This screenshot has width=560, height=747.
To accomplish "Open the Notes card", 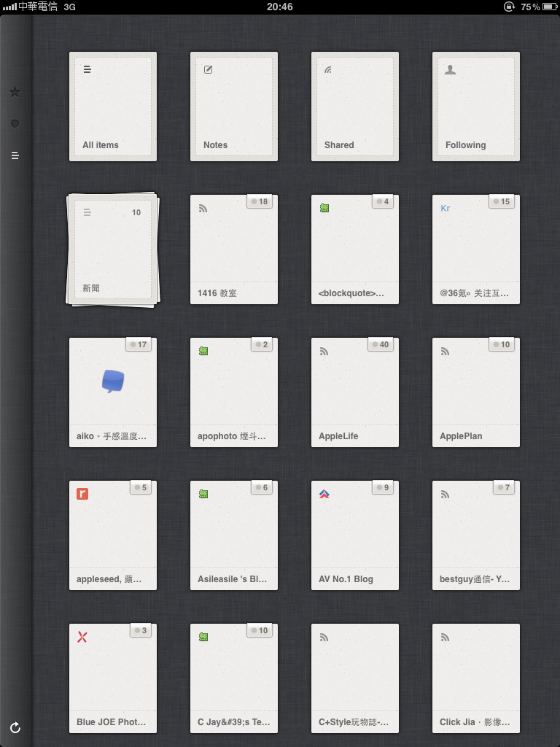I will tap(234, 107).
